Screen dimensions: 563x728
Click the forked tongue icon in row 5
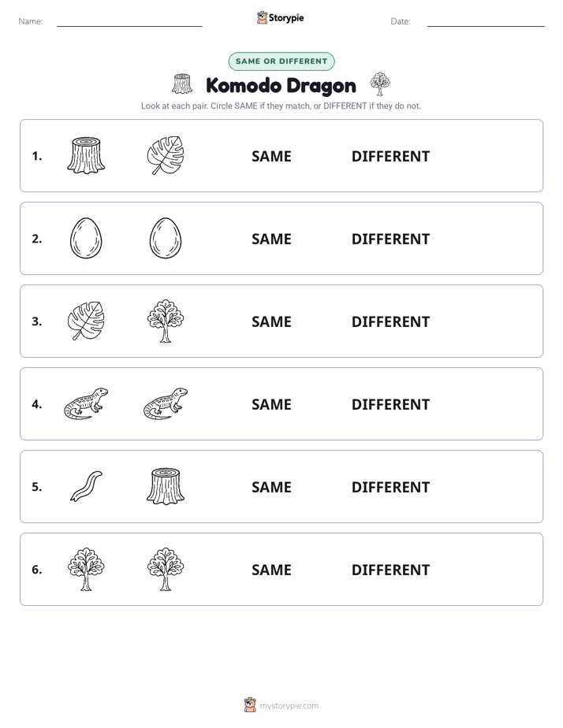pyautogui.click(x=86, y=486)
